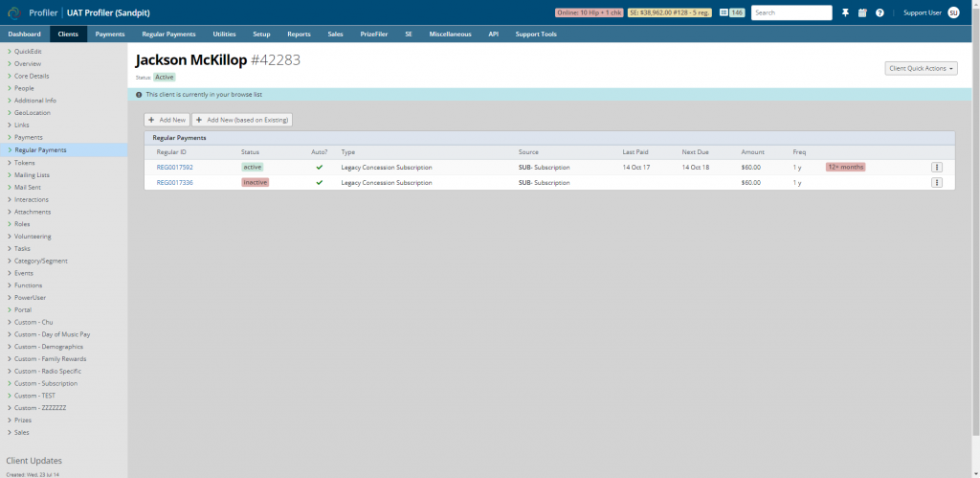This screenshot has width=980, height=478.
Task: Click the green Active client status badge
Action: [165, 77]
